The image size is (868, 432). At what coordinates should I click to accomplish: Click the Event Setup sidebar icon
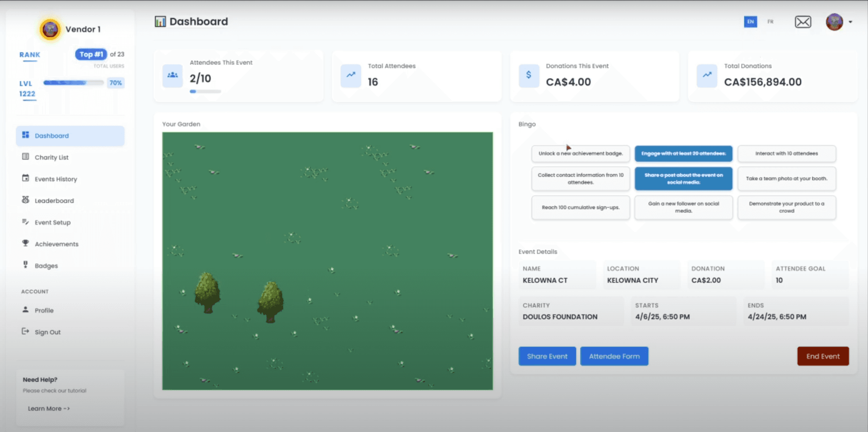click(x=26, y=222)
